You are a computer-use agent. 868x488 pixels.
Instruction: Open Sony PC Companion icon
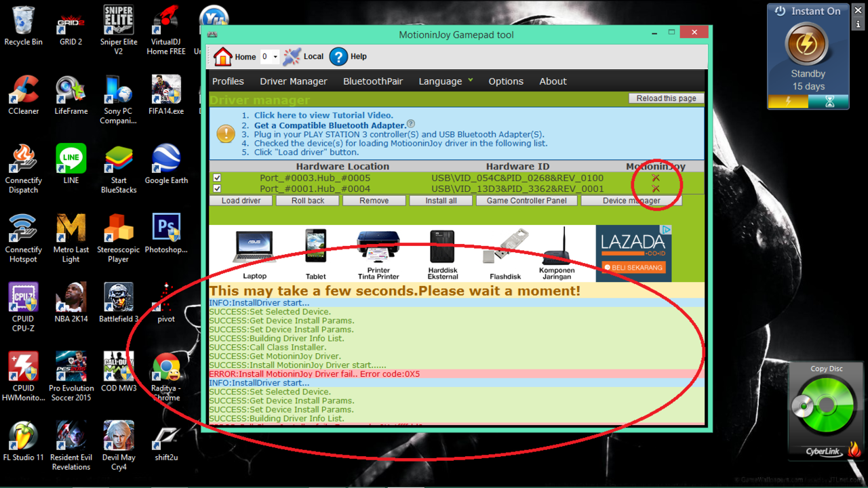(x=118, y=100)
